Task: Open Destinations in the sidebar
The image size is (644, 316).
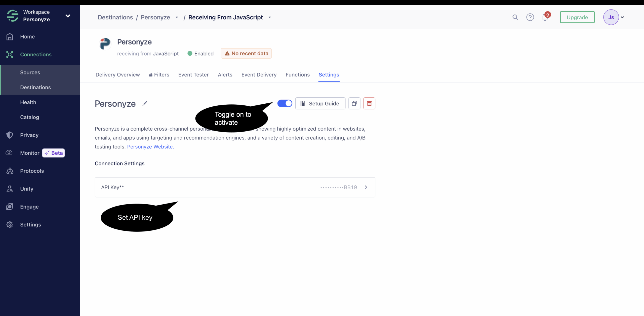Action: 35,87
